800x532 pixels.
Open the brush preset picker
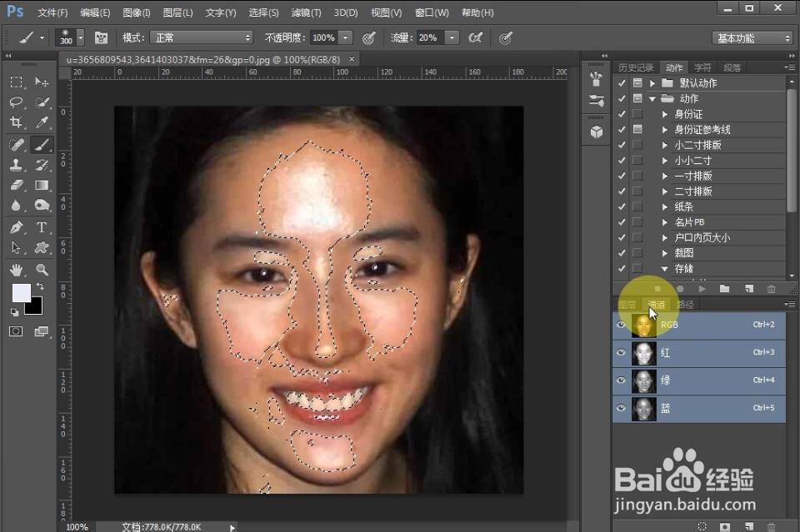[x=81, y=37]
